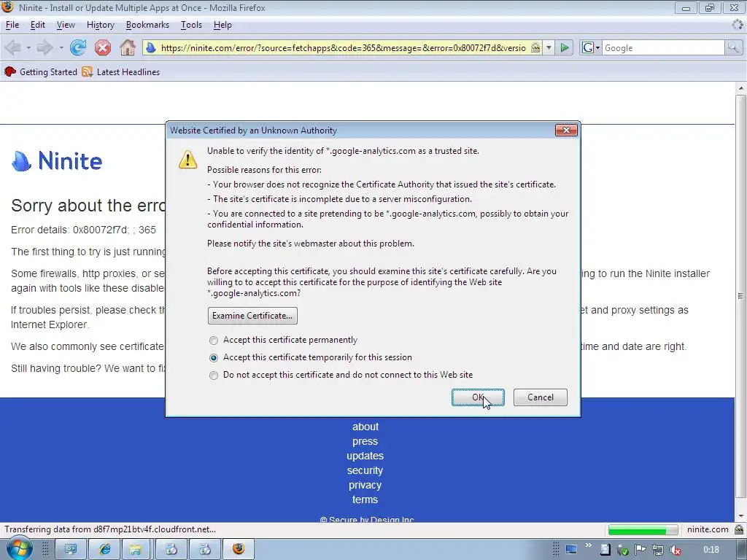Switch to the Firefox taskbar button
747x560 pixels.
[x=239, y=550]
